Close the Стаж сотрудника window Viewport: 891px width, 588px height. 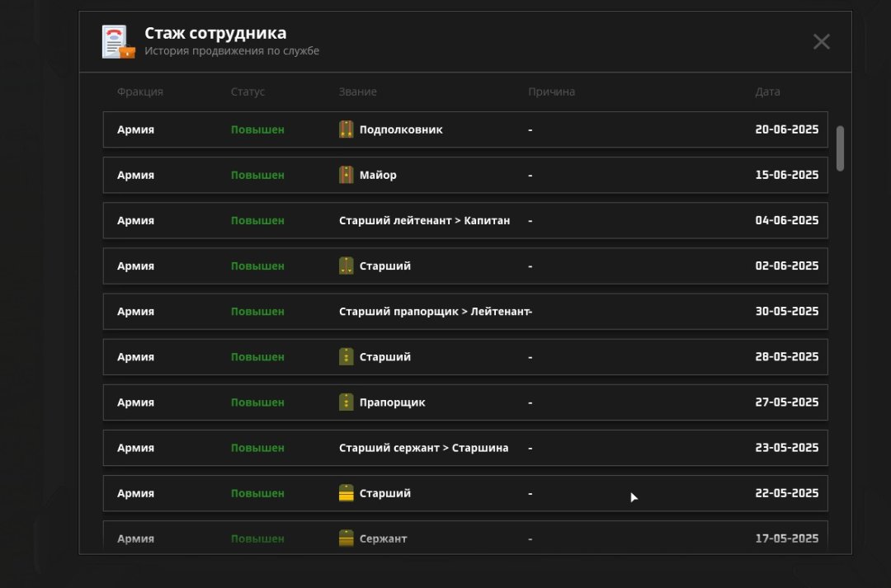point(821,41)
